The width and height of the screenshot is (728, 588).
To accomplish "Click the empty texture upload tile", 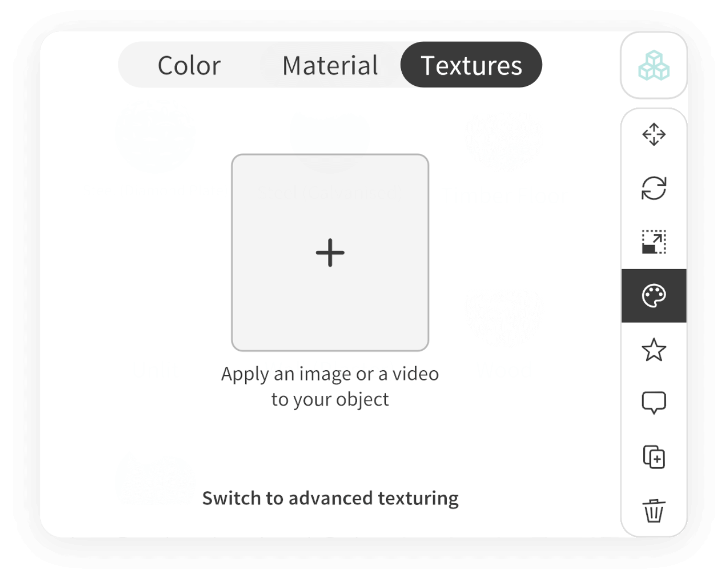I will pyautogui.click(x=330, y=252).
